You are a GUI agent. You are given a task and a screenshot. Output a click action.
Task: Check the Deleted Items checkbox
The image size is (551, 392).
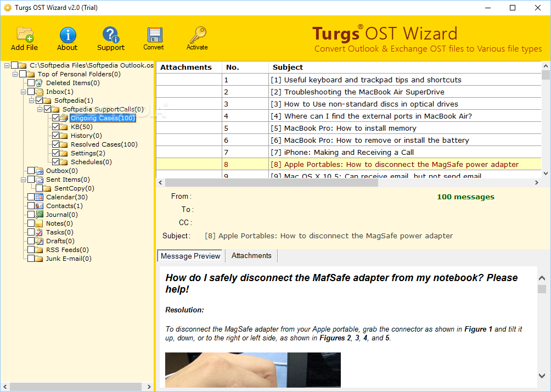tap(31, 83)
